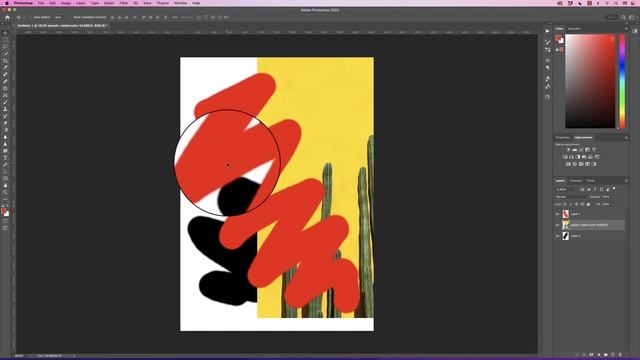640x360 pixels.
Task: Select the Lasso tool
Action: click(x=5, y=47)
